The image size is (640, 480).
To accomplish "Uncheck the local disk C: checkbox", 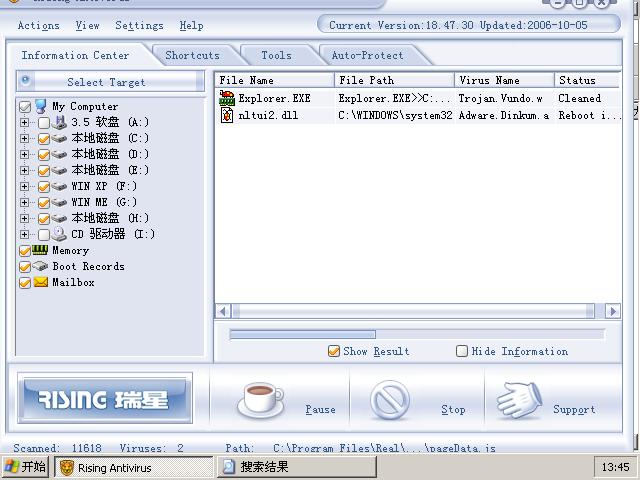I will [44, 139].
